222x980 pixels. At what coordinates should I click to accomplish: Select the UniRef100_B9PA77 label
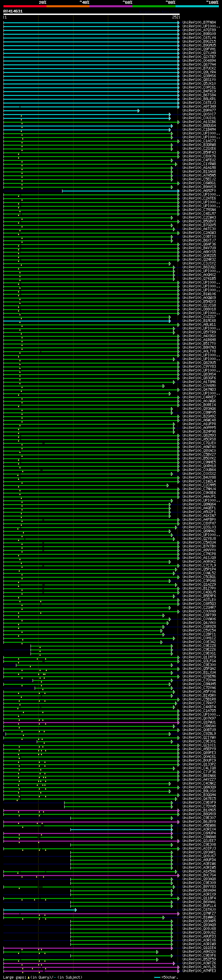(199, 110)
